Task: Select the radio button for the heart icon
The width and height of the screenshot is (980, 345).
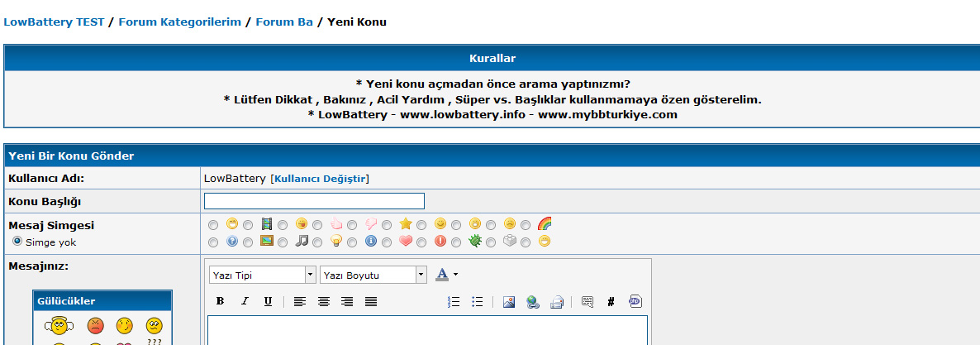Action: click(388, 242)
